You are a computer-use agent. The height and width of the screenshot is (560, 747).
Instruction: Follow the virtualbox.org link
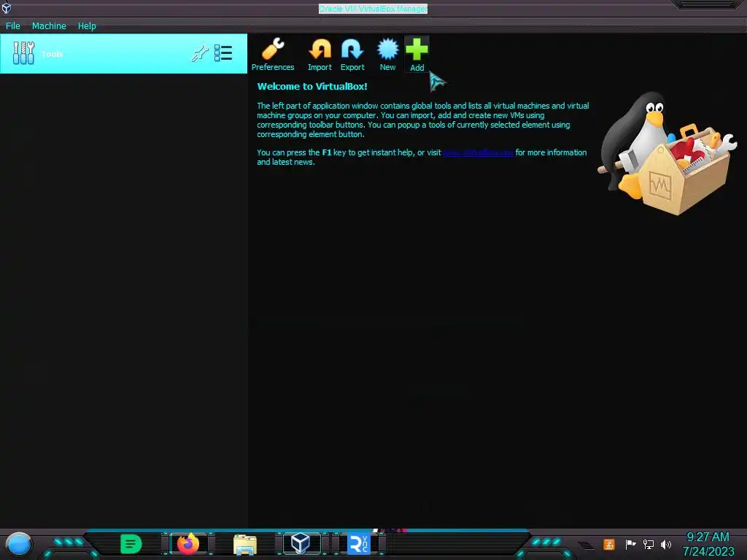pyautogui.click(x=478, y=152)
